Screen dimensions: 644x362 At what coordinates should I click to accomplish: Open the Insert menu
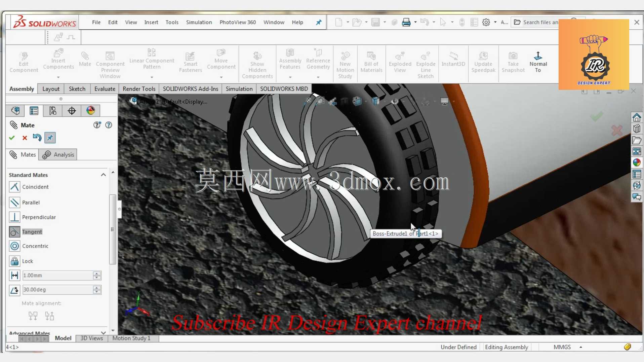click(x=151, y=22)
